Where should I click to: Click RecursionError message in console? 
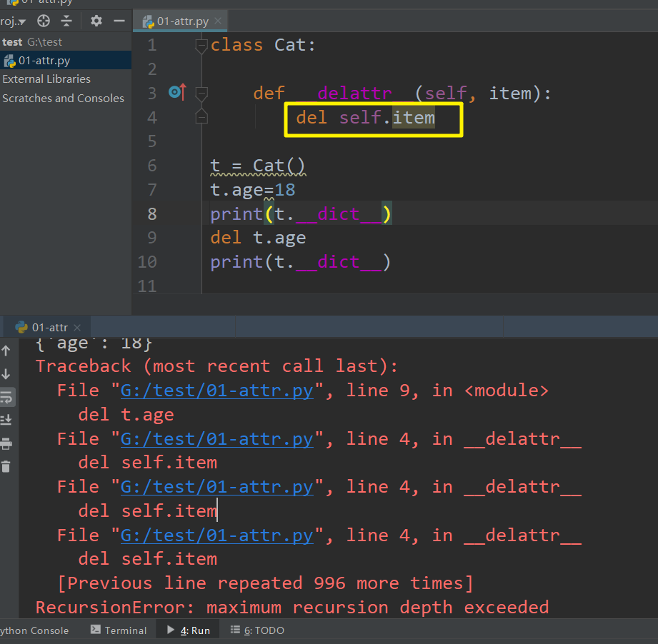tap(292, 607)
